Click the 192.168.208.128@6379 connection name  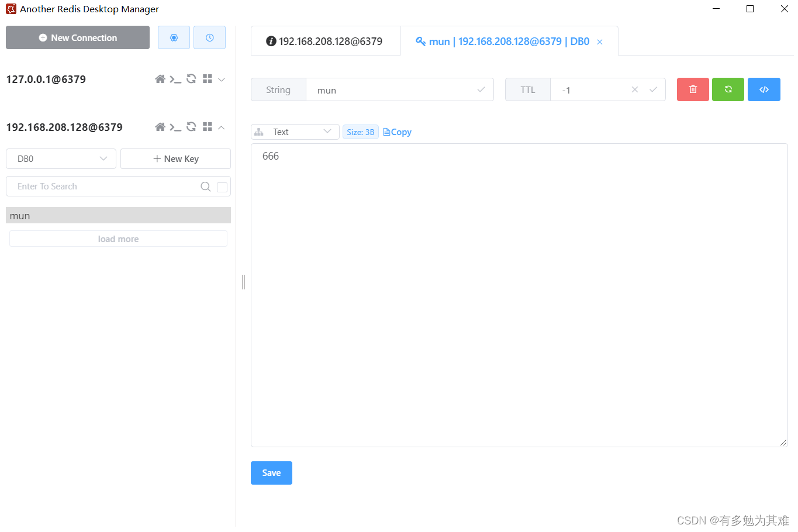pyautogui.click(x=64, y=127)
